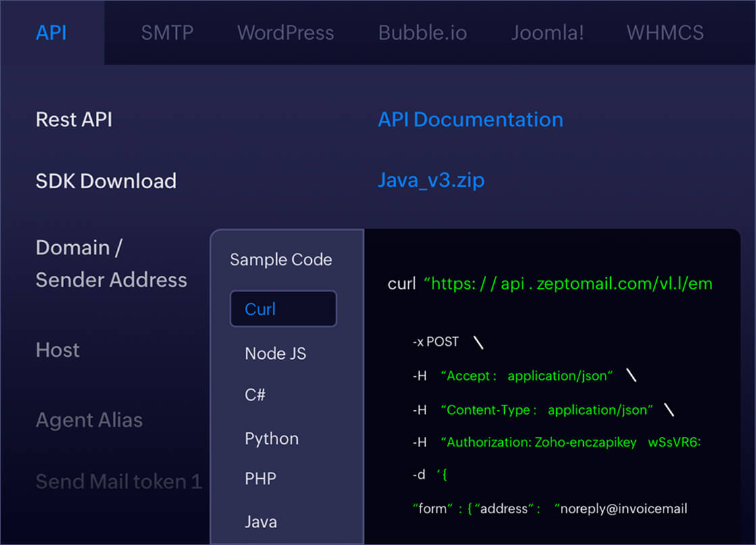756x545 pixels.
Task: Select Java sample code
Action: [261, 522]
